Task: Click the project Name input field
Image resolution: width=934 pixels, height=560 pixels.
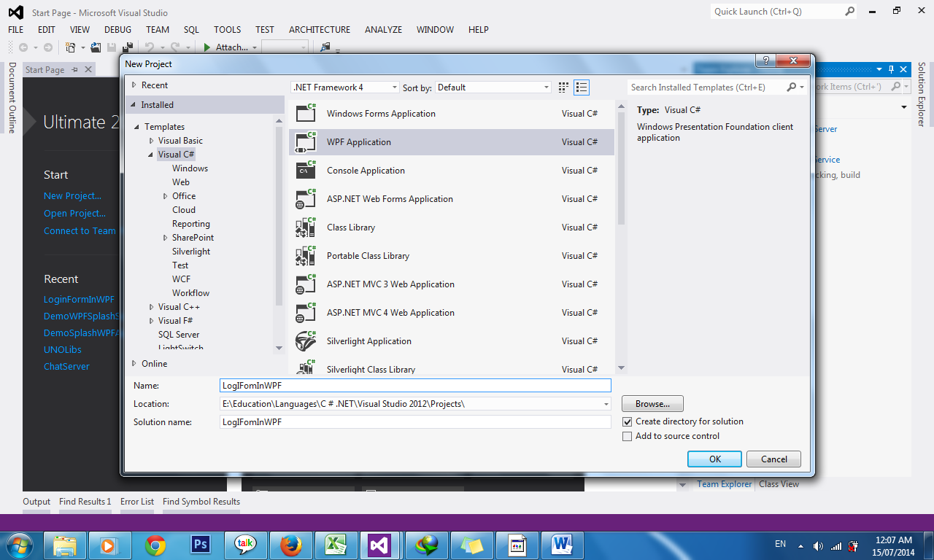Action: pyautogui.click(x=414, y=385)
